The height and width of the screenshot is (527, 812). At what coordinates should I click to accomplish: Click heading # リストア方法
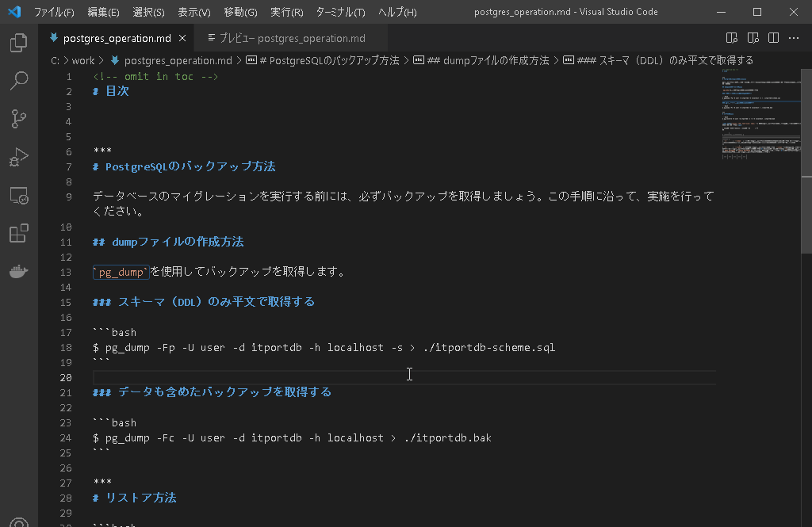pyautogui.click(x=135, y=498)
